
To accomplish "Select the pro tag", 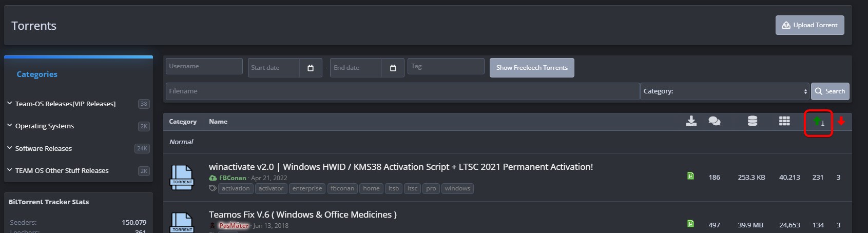I will [x=431, y=188].
